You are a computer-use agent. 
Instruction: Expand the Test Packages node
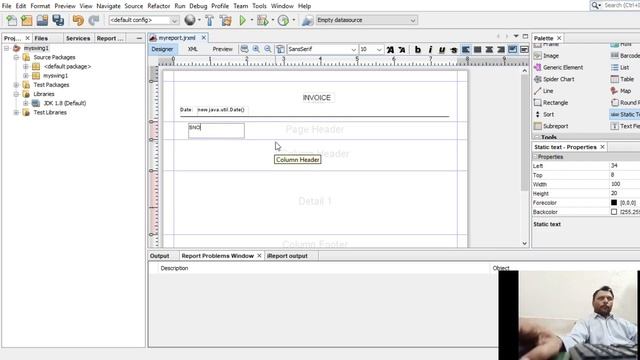click(16, 85)
